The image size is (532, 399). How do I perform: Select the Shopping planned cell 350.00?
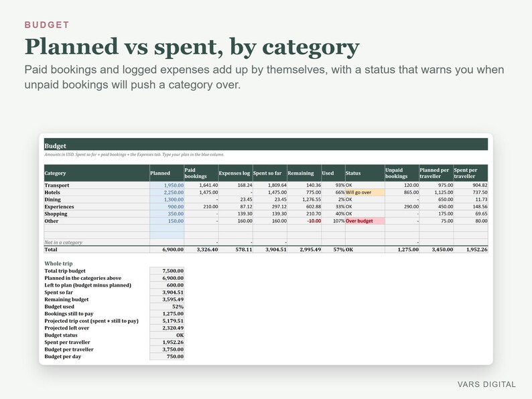tap(167, 214)
